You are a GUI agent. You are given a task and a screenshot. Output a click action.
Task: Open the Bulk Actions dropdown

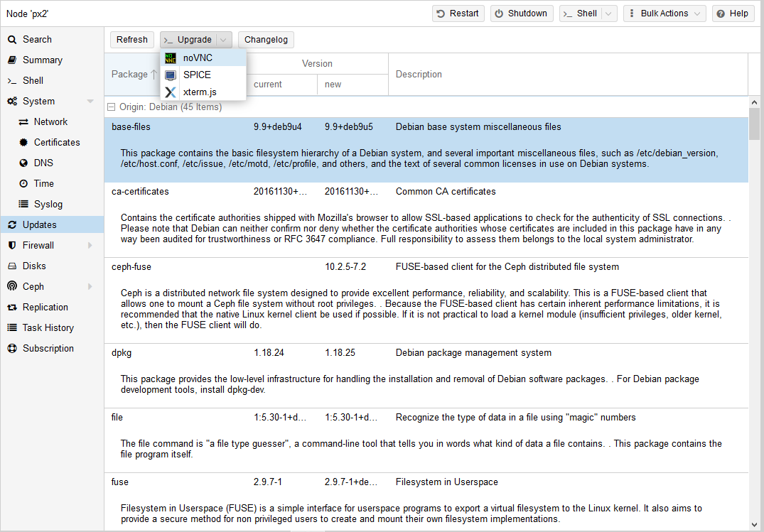pyautogui.click(x=665, y=13)
